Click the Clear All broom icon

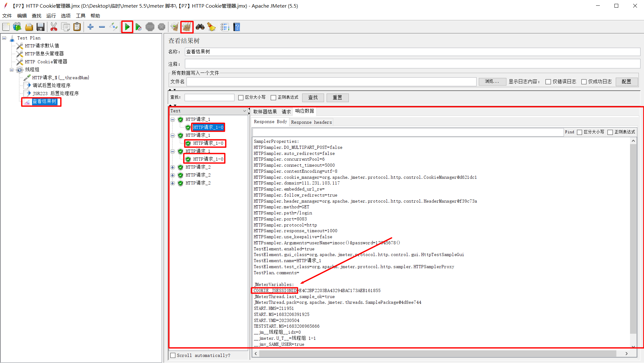tap(187, 27)
